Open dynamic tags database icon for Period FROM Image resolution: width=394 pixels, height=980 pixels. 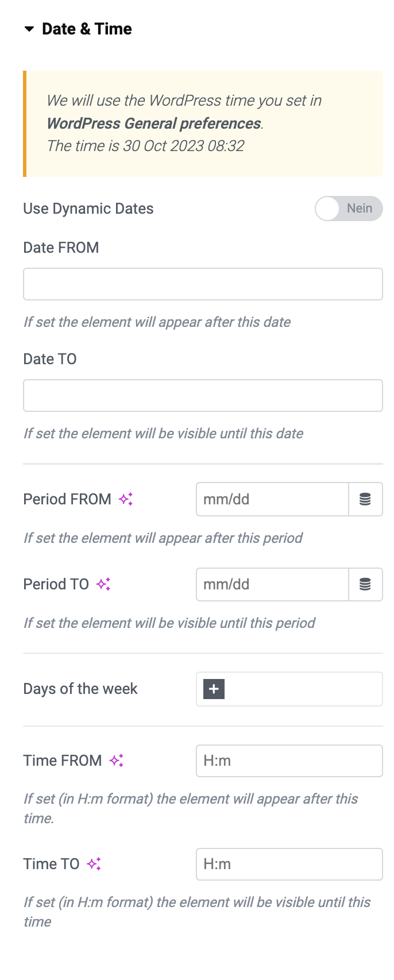(x=365, y=499)
